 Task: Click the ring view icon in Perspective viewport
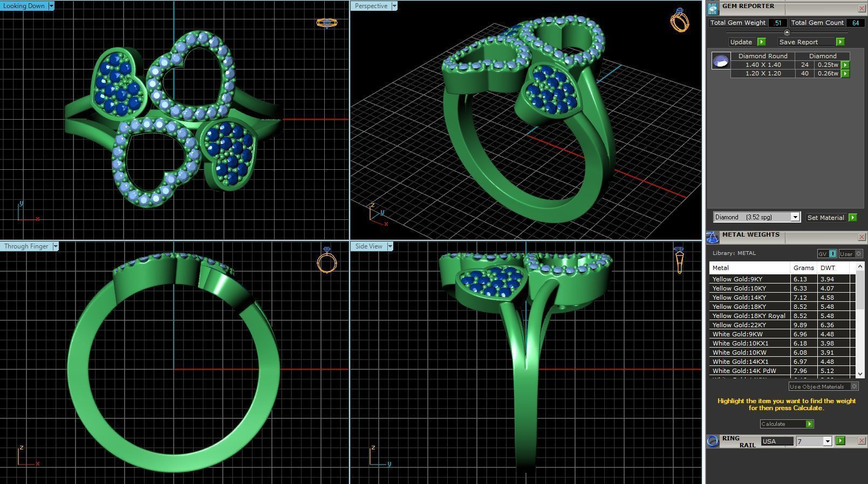(680, 20)
